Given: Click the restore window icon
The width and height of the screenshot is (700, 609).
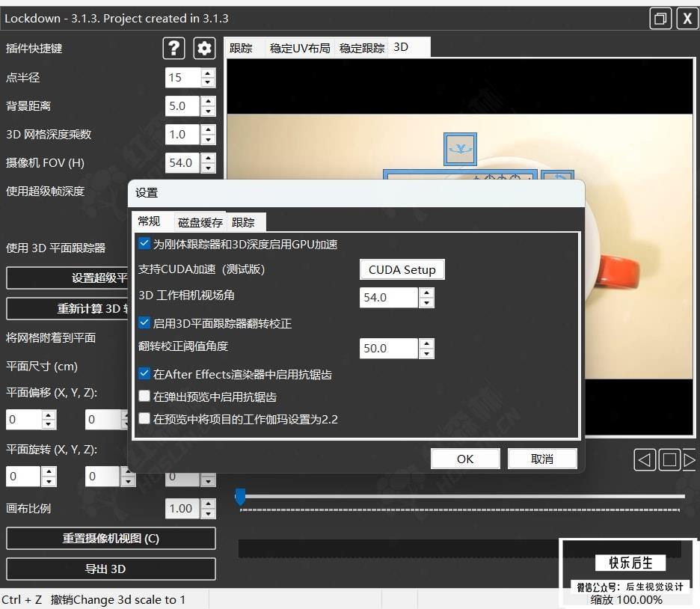Looking at the screenshot, I should point(660,19).
